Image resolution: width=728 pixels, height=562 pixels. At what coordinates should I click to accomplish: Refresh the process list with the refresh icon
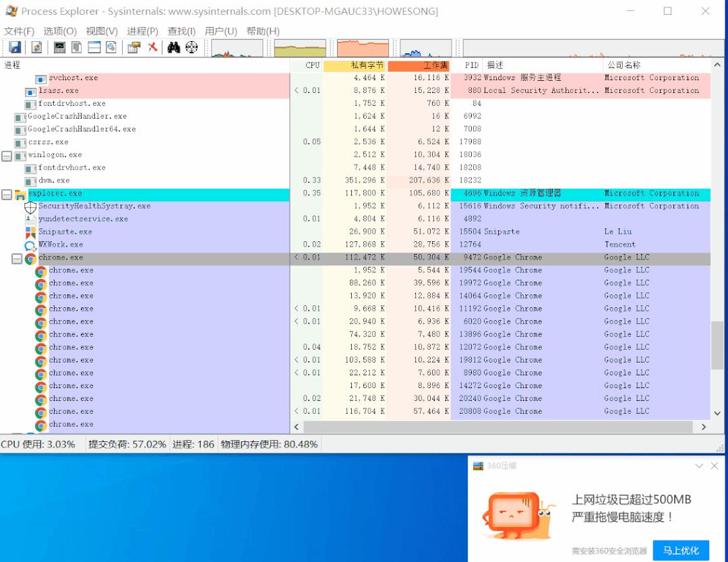(36, 47)
